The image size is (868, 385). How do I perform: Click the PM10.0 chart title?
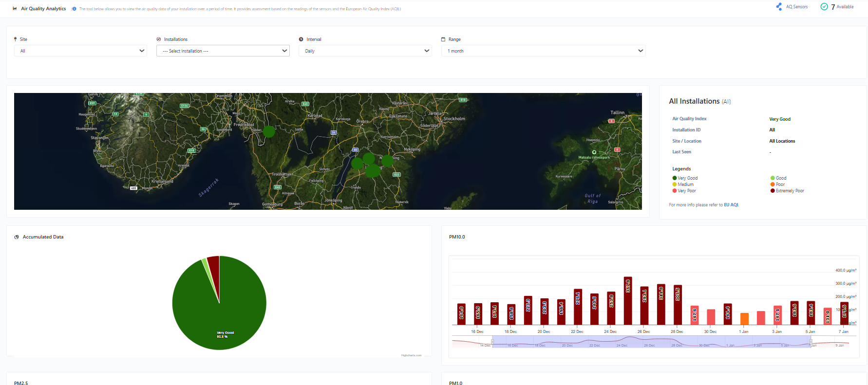point(457,237)
